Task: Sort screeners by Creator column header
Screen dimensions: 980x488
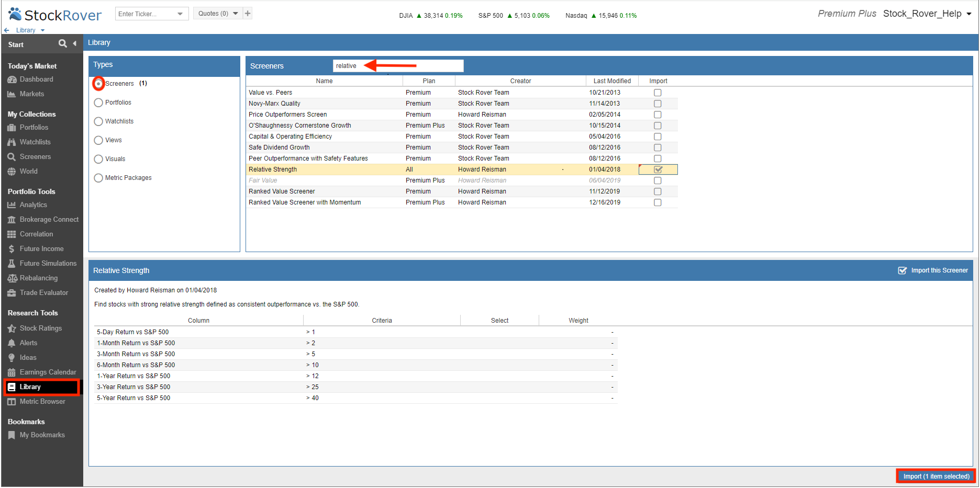Action: coord(520,81)
